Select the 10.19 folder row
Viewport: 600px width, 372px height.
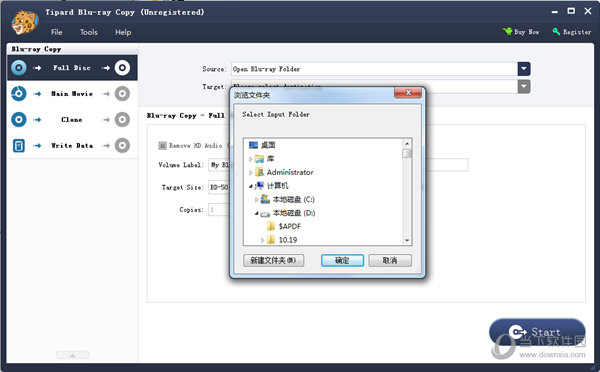pos(282,240)
